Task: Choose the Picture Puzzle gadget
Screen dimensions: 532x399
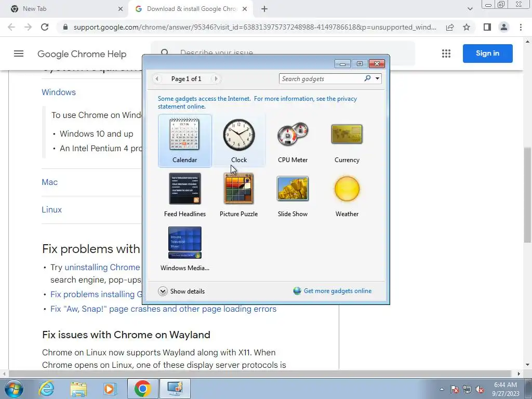Action: pyautogui.click(x=239, y=195)
